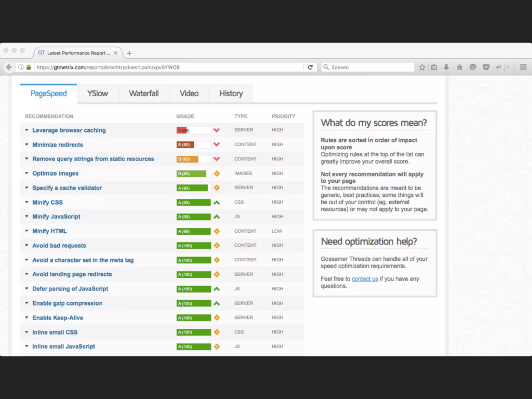Click the contact us link

365,279
